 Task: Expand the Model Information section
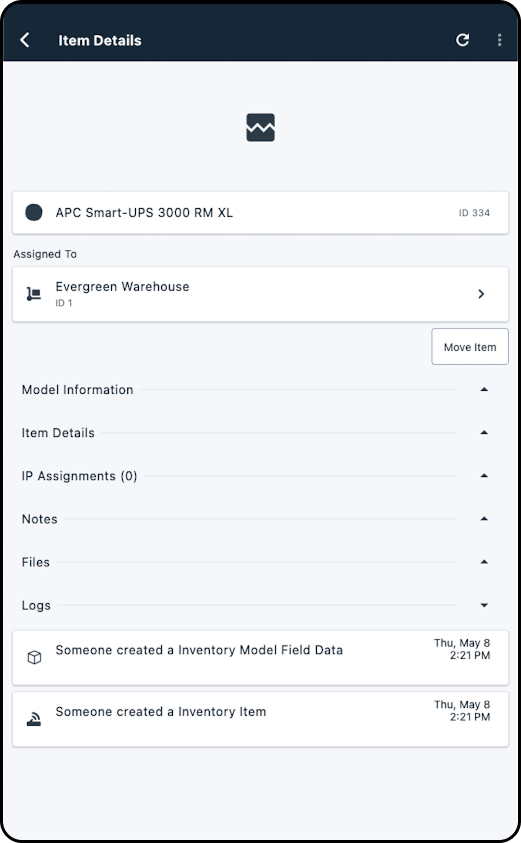click(484, 389)
